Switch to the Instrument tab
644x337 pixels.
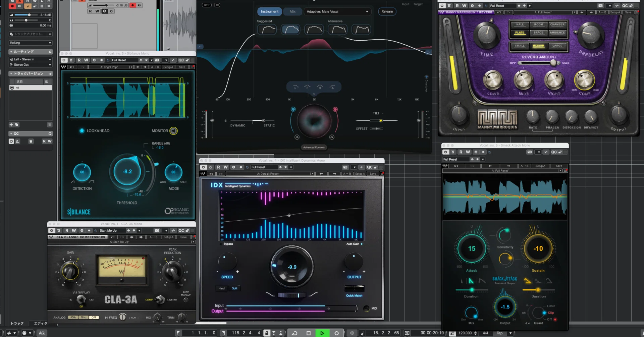tap(269, 11)
